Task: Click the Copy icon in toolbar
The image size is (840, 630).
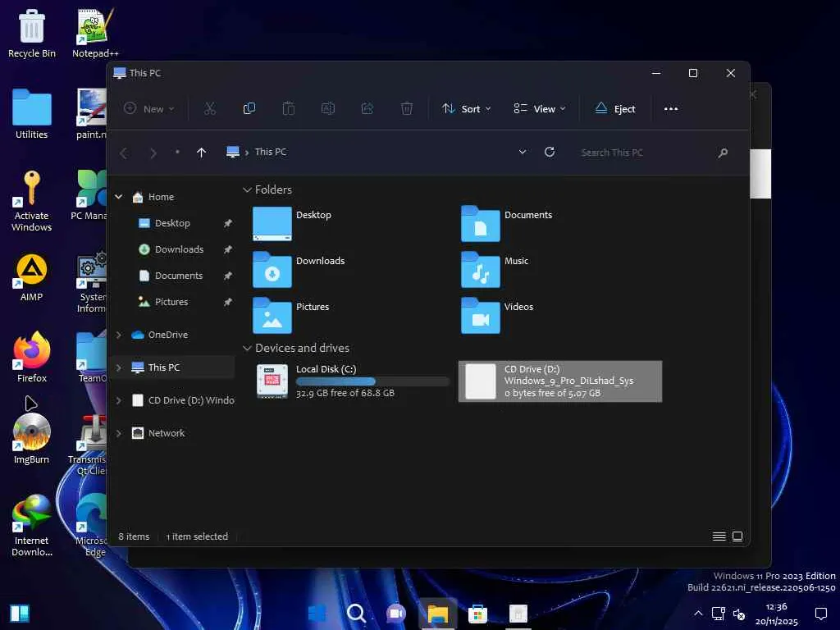Action: coord(249,109)
